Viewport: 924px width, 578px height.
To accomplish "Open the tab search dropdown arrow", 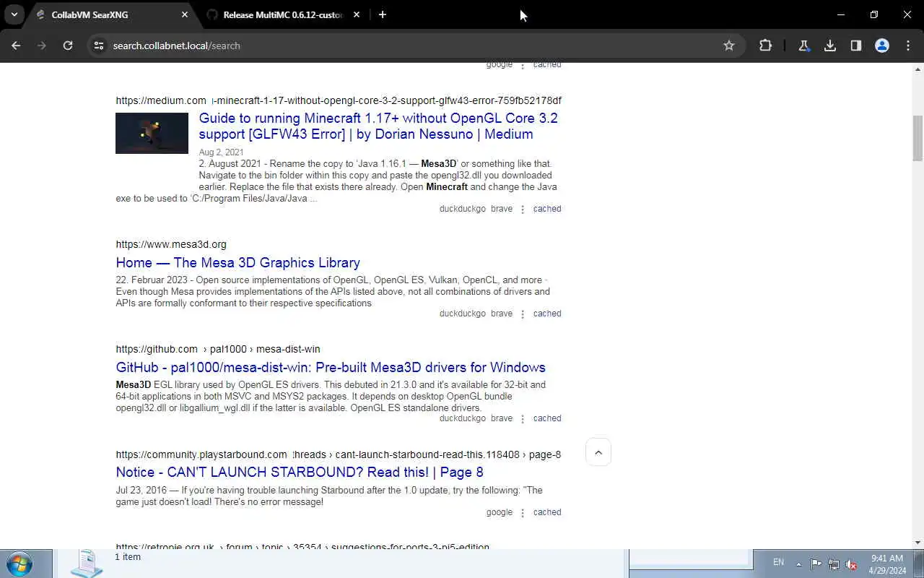I will (x=14, y=14).
